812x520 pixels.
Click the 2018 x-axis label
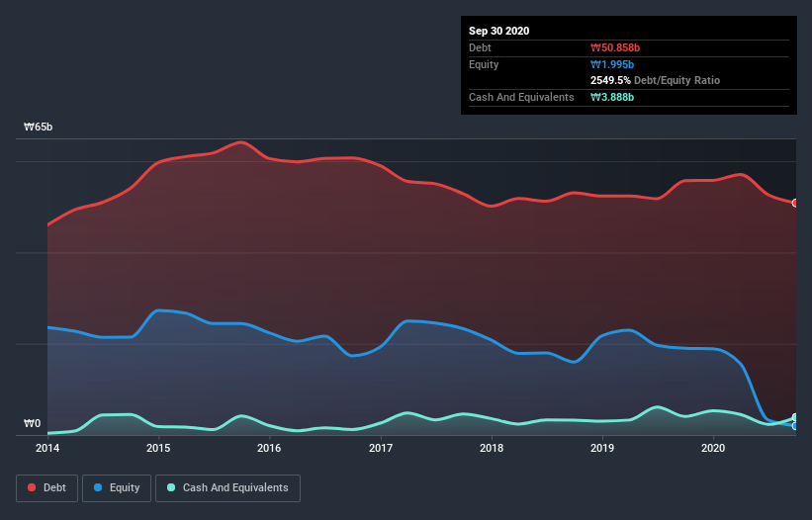(492, 448)
